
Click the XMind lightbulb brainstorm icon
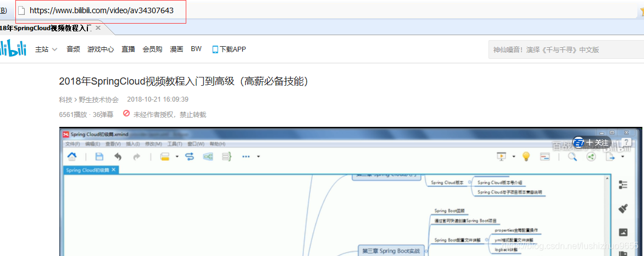pyautogui.click(x=526, y=156)
